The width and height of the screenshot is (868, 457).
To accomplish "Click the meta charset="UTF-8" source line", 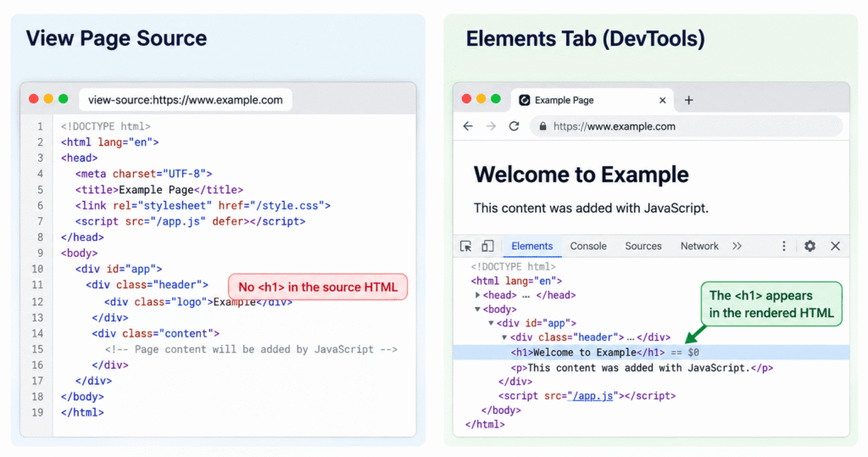I will coord(144,173).
